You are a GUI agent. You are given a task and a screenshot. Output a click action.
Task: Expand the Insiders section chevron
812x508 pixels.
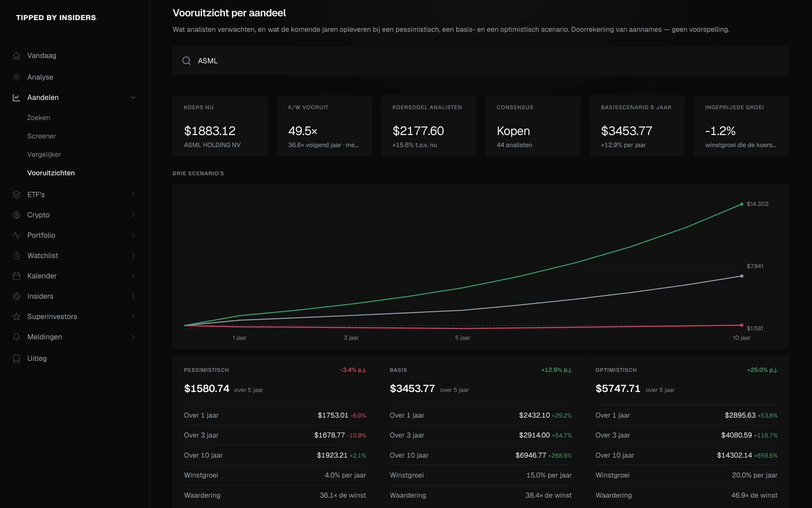(x=133, y=296)
